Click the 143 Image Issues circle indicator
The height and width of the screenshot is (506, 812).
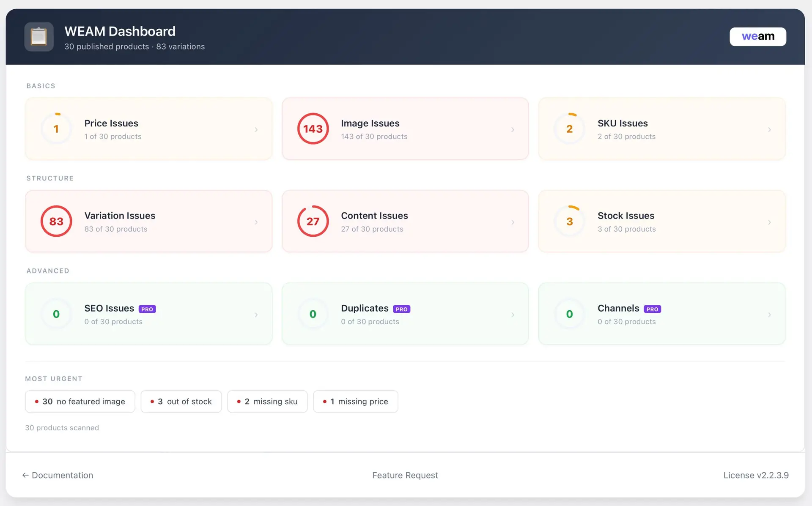coord(313,129)
